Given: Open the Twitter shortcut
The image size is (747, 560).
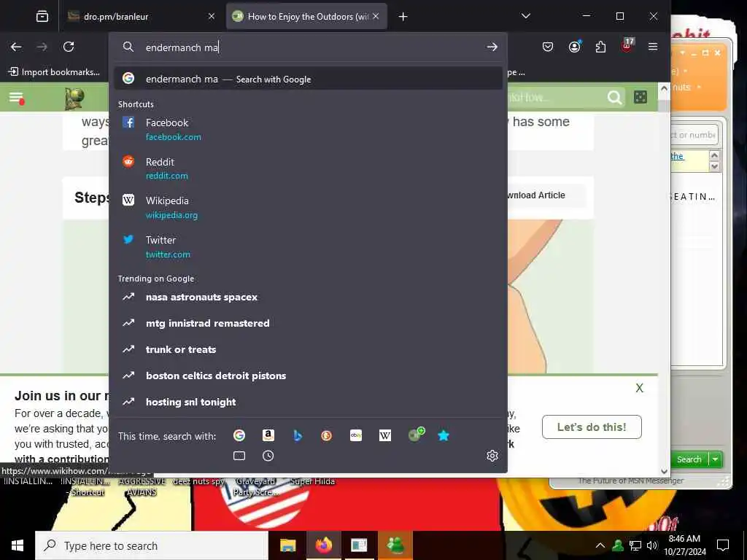Looking at the screenshot, I should [x=309, y=246].
